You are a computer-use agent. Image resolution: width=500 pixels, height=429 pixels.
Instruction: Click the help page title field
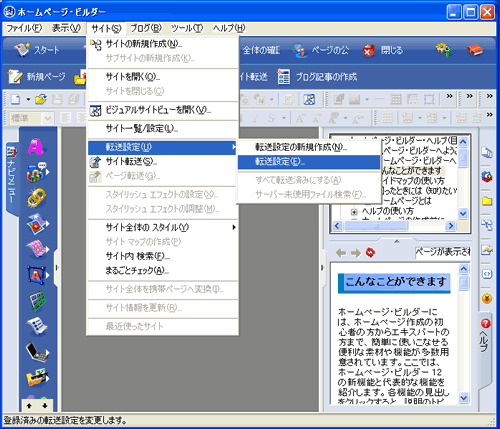(443, 252)
